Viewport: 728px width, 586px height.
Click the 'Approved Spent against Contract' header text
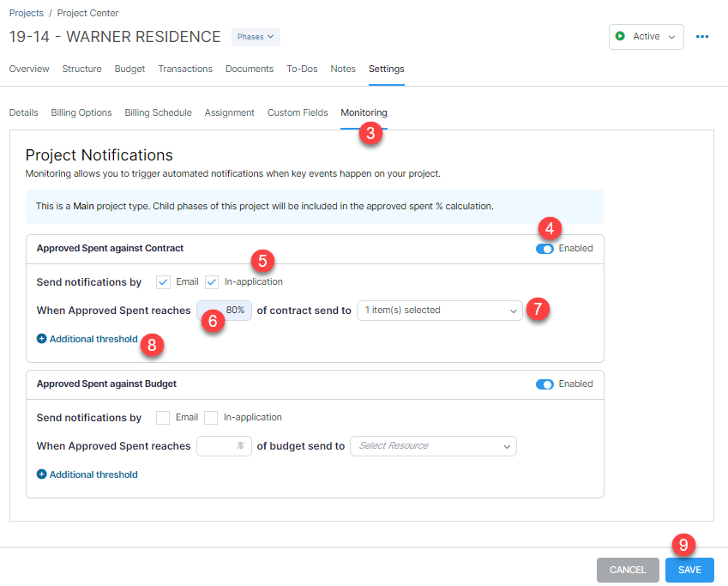pos(110,248)
